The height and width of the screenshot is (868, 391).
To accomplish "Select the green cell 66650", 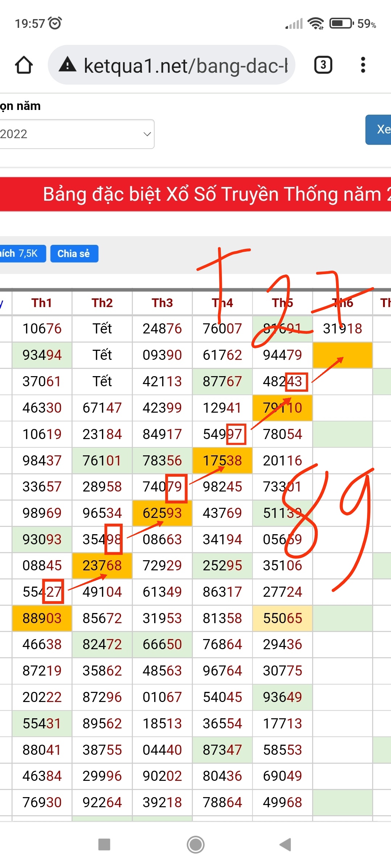I will coord(162,644).
